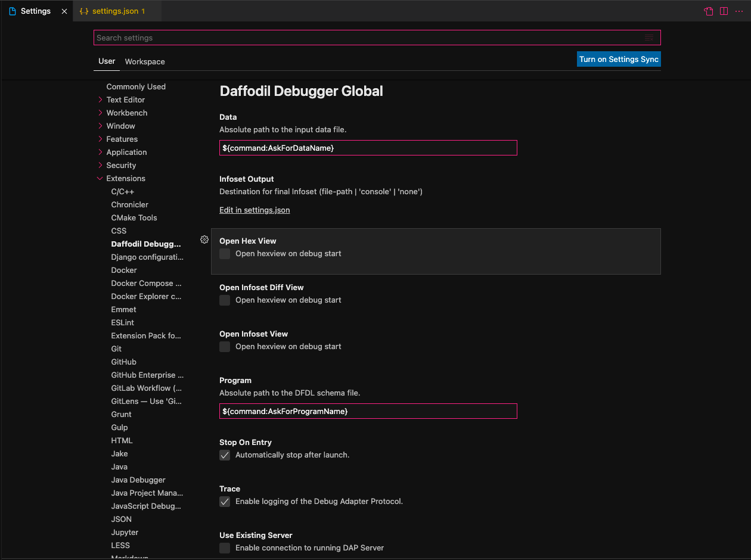
Task: Open GitHub extension settings
Action: 124,362
